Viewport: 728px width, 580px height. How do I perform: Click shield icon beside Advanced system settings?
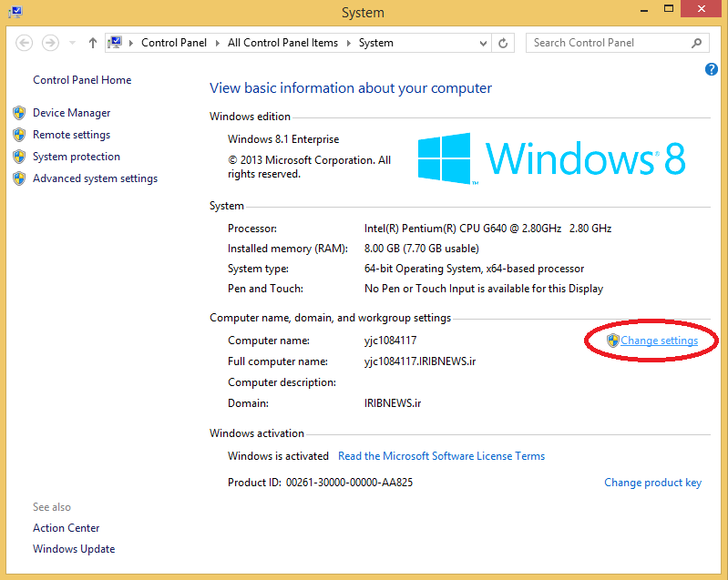click(19, 178)
